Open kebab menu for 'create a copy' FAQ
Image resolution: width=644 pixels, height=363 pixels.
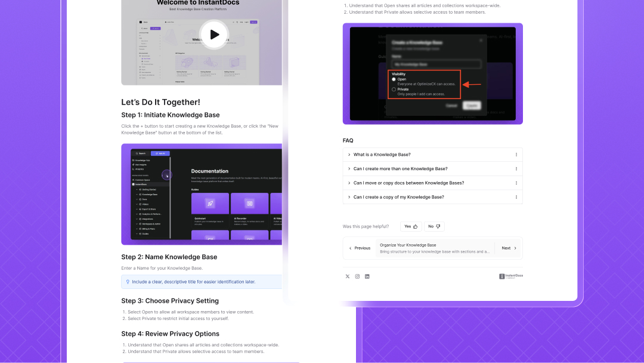(516, 197)
